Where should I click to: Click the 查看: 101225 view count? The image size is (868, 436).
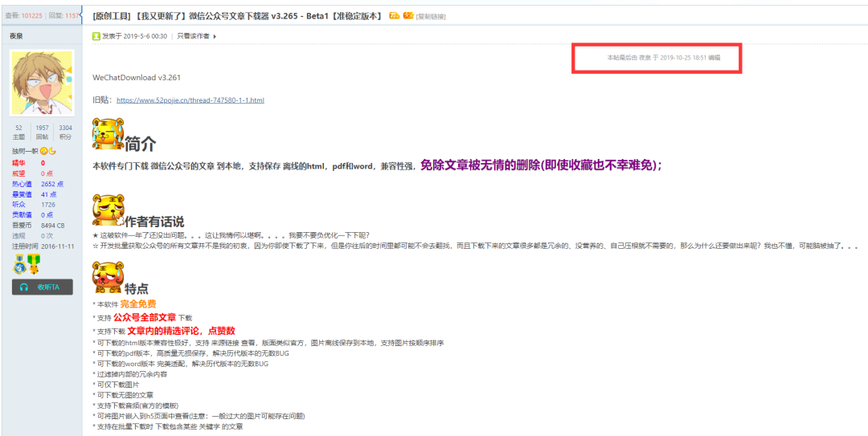click(x=23, y=15)
